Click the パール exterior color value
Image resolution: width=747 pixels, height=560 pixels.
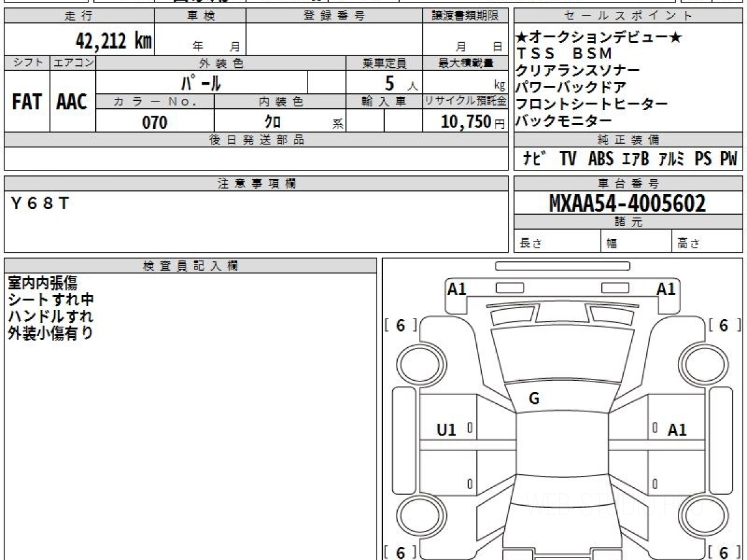pyautogui.click(x=201, y=83)
